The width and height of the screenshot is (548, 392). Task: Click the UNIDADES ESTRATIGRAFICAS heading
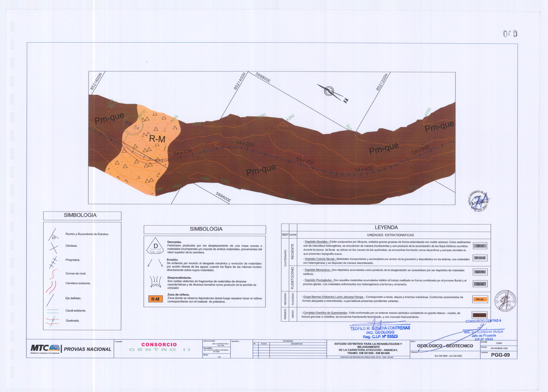click(390, 235)
